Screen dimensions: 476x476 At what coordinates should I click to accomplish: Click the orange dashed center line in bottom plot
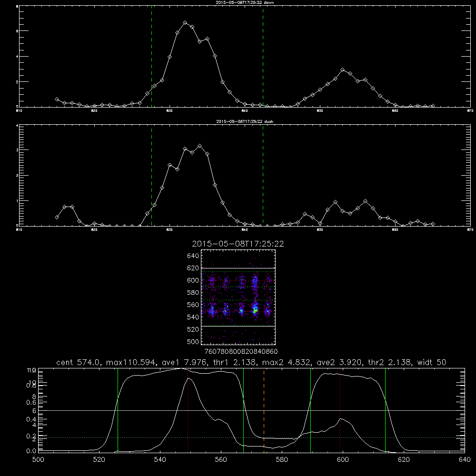(264, 410)
